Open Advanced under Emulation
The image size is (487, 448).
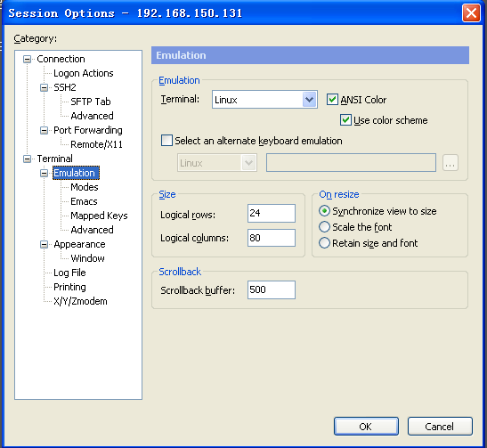(92, 230)
